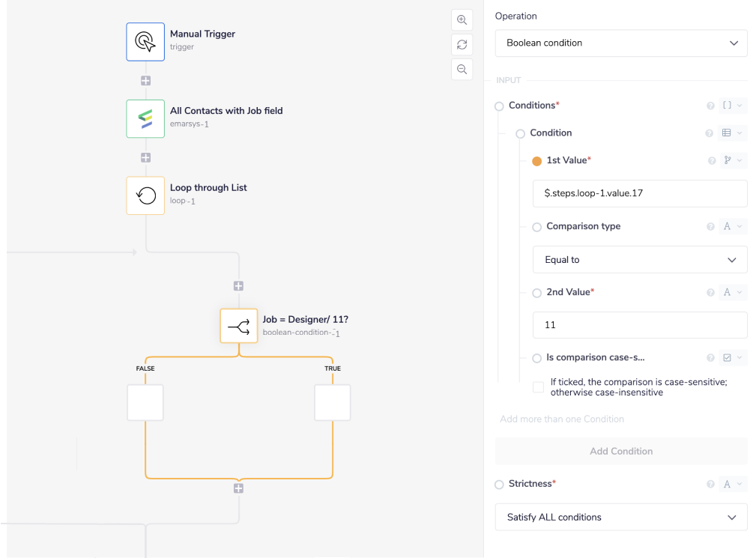Expand the Equal to comparison dropdown
Viewport: 756px width, 558px height.
point(640,260)
